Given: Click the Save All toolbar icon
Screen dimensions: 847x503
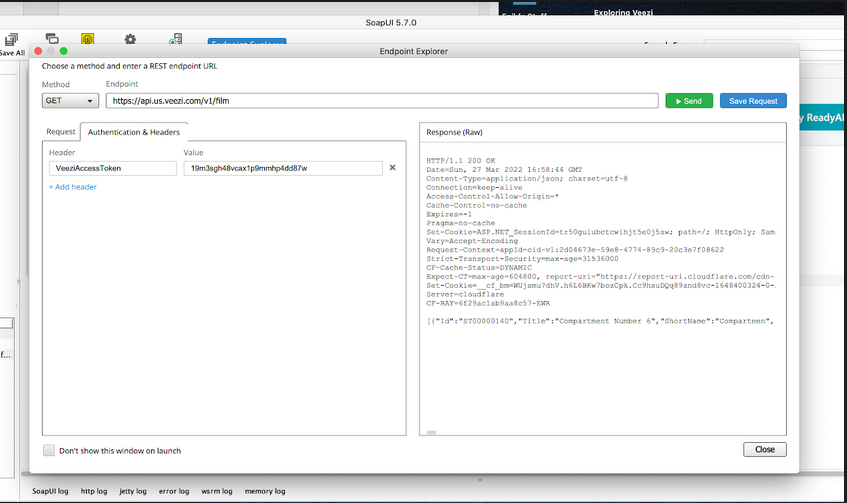Looking at the screenshot, I should [11, 39].
